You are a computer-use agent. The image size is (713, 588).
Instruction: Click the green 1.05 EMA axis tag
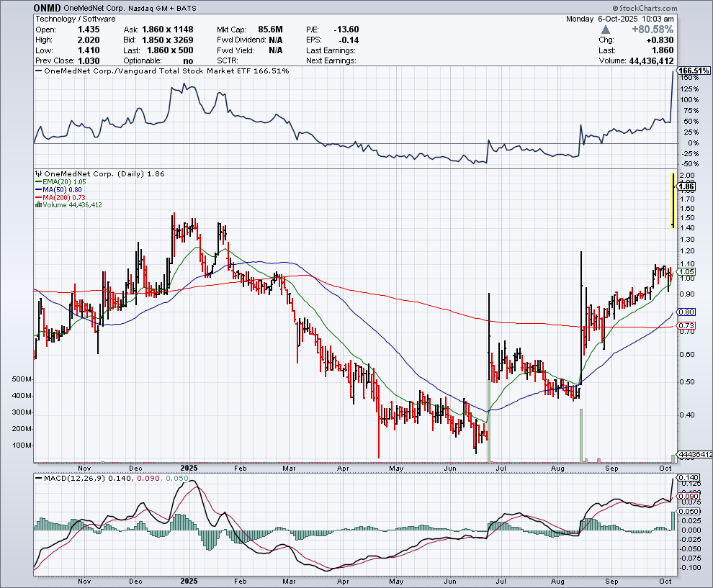click(x=686, y=272)
